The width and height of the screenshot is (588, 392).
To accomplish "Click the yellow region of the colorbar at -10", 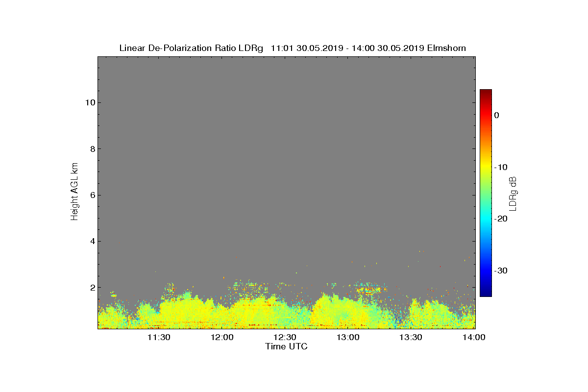I will [486, 167].
